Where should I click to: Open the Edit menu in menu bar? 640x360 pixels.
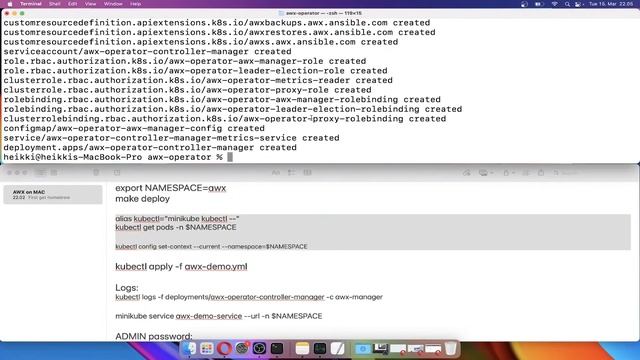[73, 4]
